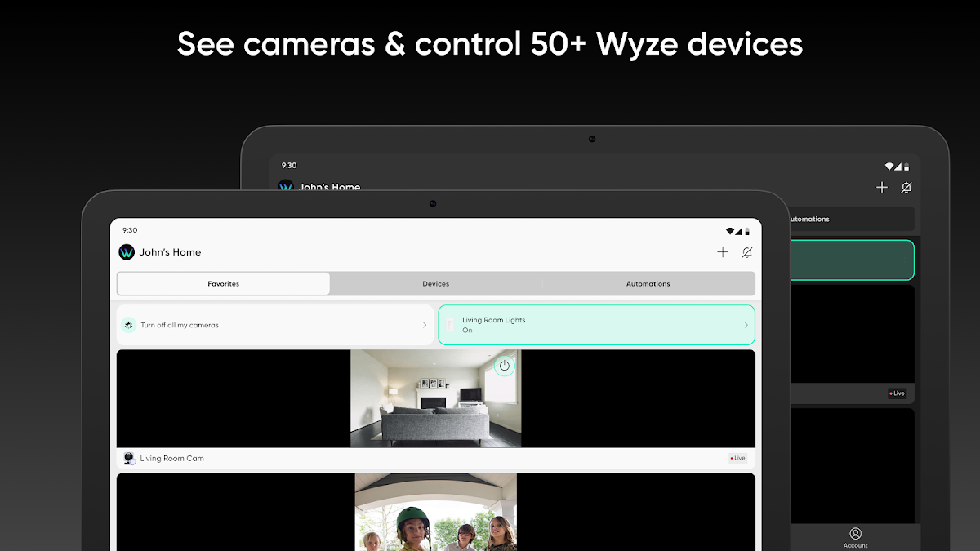Click the Living Room Lights device icon

click(x=451, y=325)
